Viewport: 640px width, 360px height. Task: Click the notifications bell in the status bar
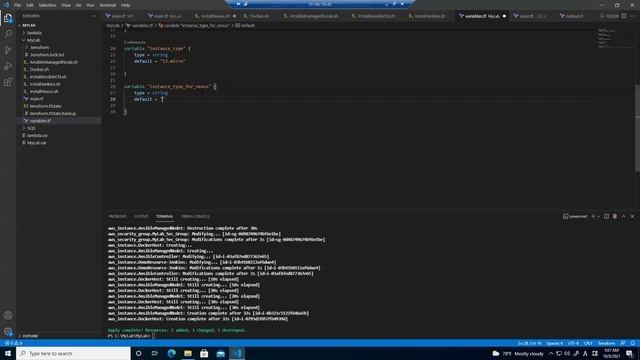tap(632, 343)
